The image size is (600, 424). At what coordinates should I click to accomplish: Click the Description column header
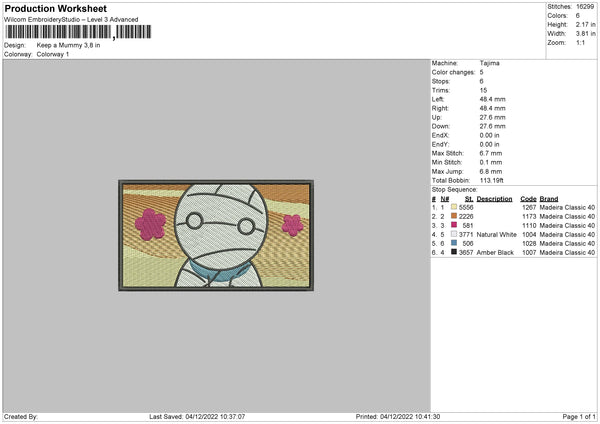(494, 199)
